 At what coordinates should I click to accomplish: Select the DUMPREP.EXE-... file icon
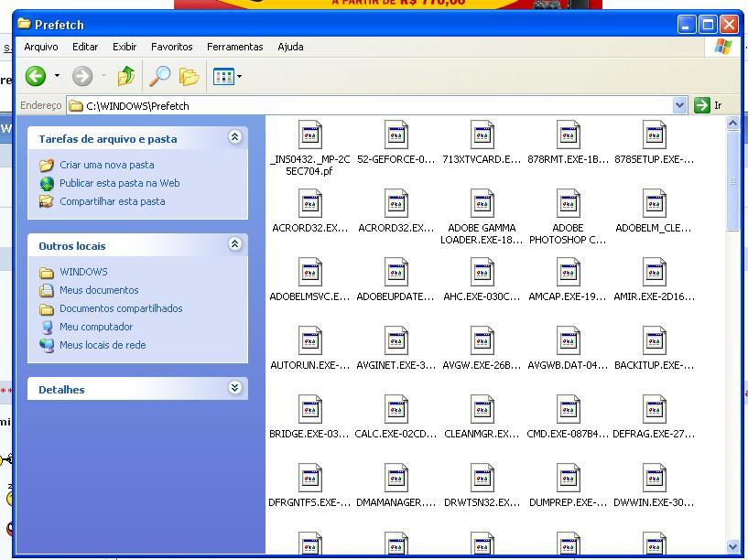[x=569, y=478]
